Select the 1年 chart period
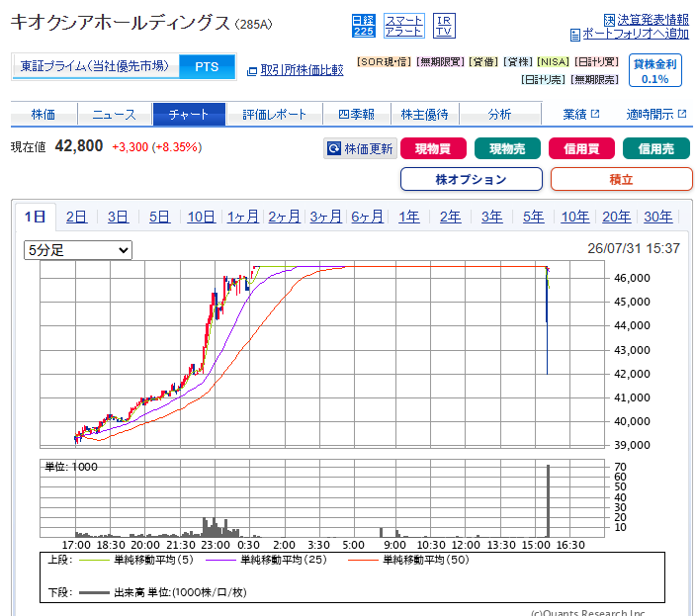 point(408,217)
